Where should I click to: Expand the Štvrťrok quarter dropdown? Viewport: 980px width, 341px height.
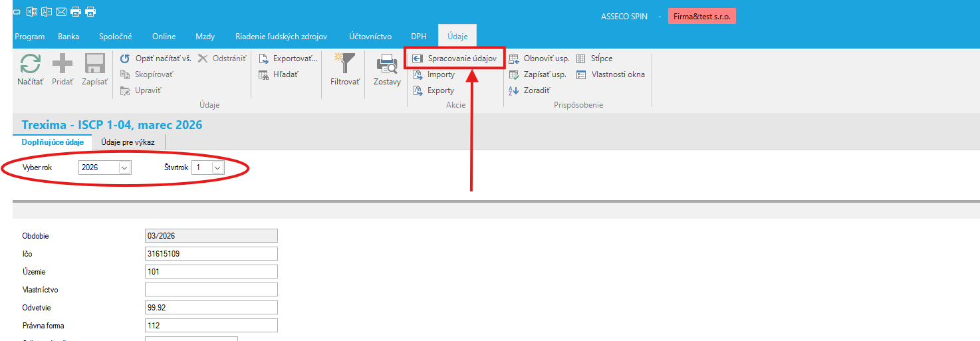click(217, 168)
